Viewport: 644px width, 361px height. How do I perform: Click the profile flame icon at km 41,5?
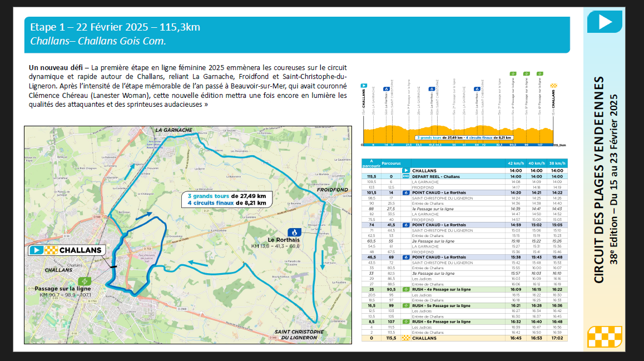coord(432,88)
